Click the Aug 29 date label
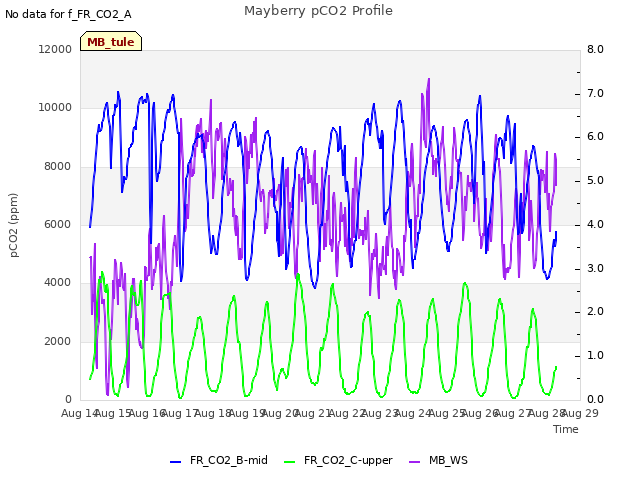The image size is (640, 480). pos(580,413)
